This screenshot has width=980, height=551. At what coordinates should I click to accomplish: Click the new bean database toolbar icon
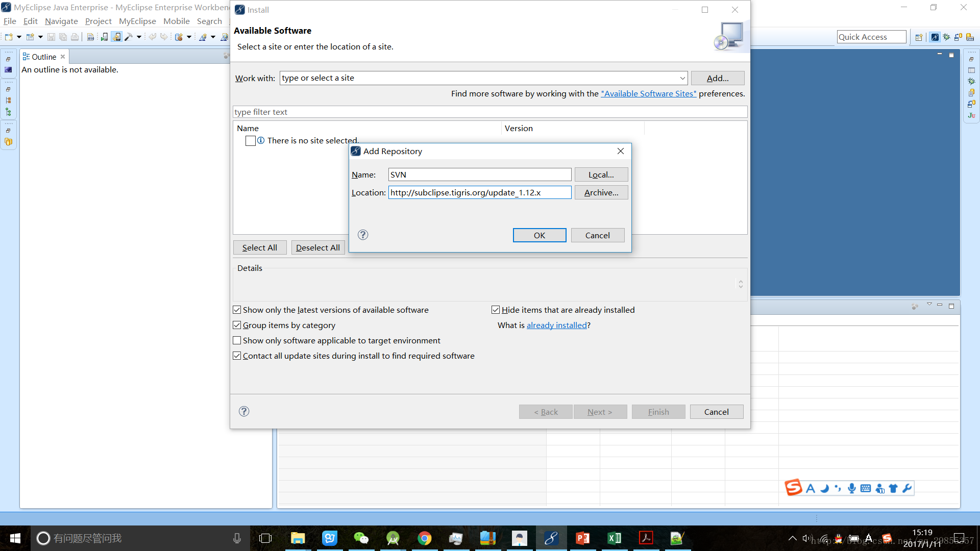pos(179,37)
